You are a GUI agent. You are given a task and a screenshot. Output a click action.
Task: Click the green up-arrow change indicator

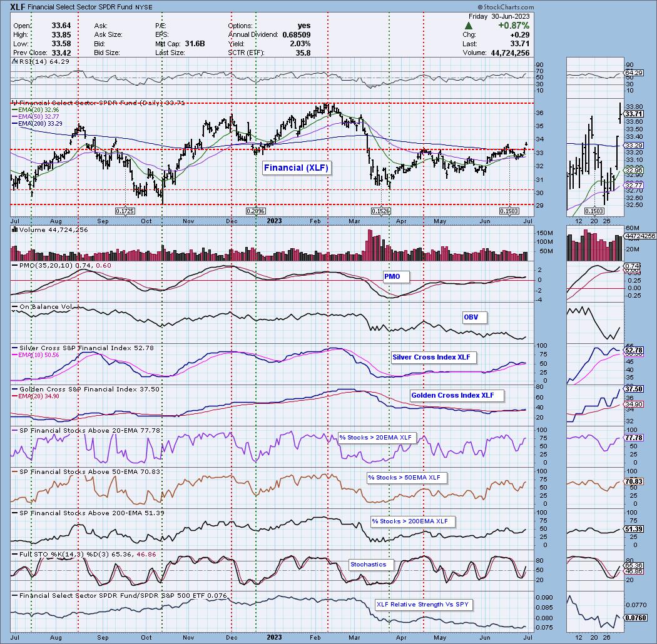click(x=469, y=26)
